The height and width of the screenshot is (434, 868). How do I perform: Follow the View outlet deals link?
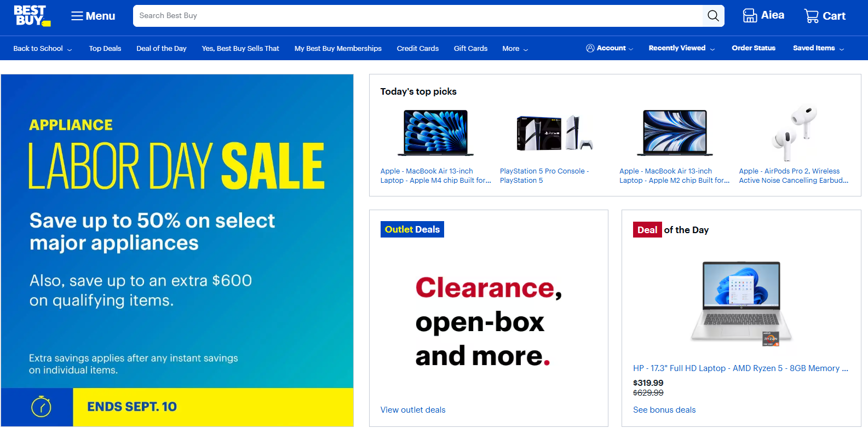(413, 410)
